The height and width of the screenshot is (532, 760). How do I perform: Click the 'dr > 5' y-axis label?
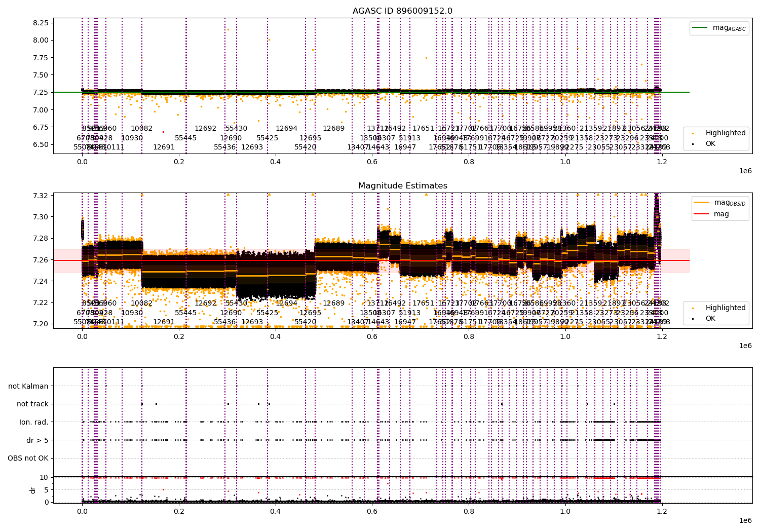(x=37, y=440)
